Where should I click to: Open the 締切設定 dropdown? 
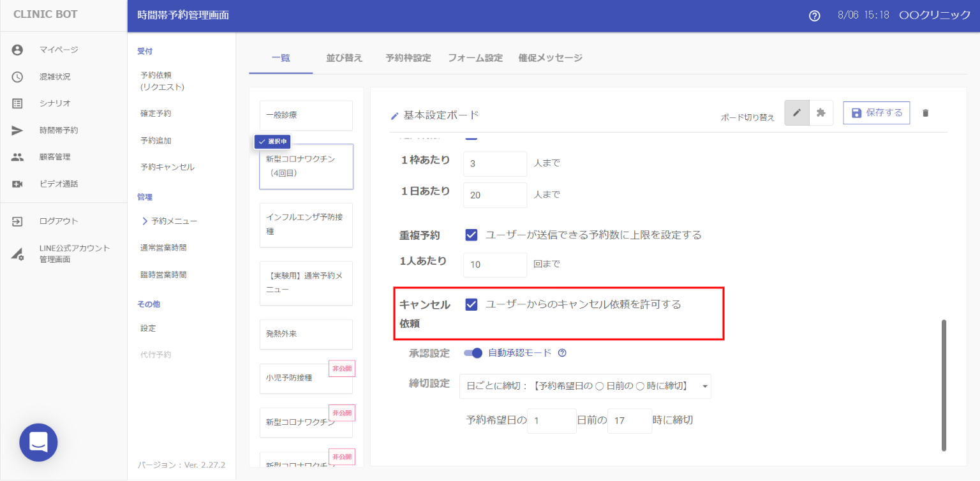[584, 386]
